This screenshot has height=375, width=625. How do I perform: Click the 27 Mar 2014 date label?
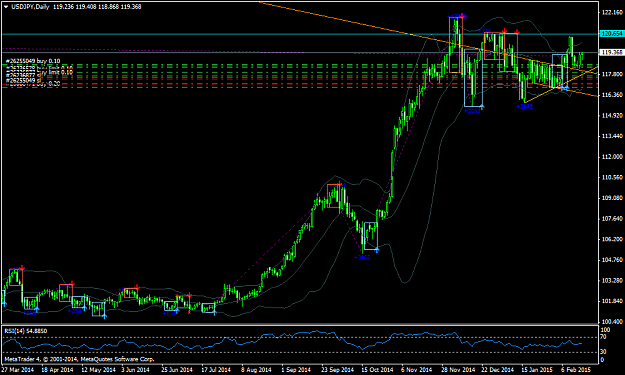coord(18,369)
